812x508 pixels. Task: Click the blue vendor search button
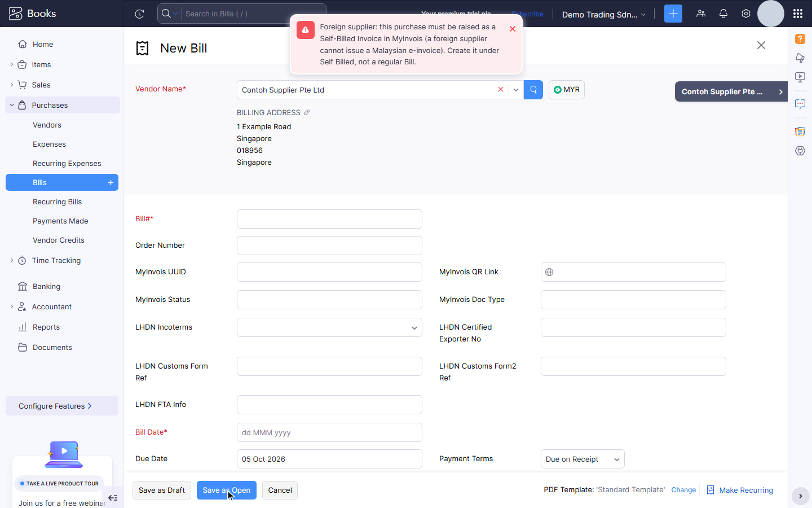click(533, 90)
